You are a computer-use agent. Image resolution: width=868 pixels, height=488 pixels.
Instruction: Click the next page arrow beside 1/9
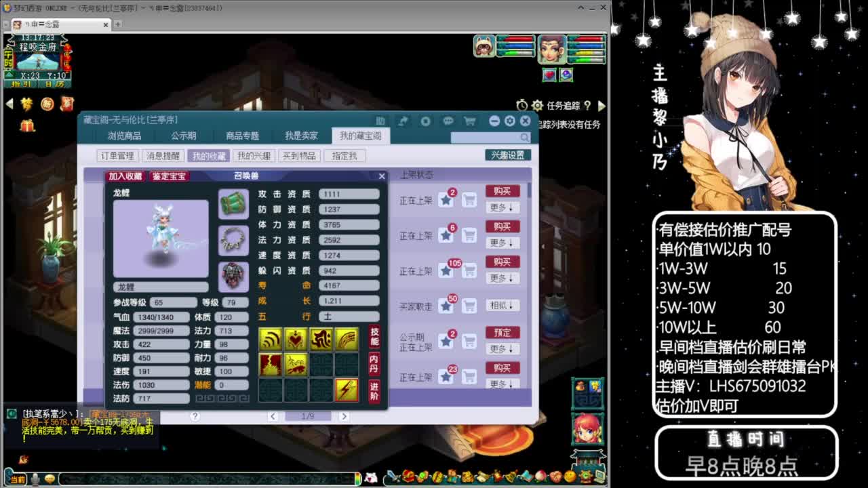(x=344, y=415)
